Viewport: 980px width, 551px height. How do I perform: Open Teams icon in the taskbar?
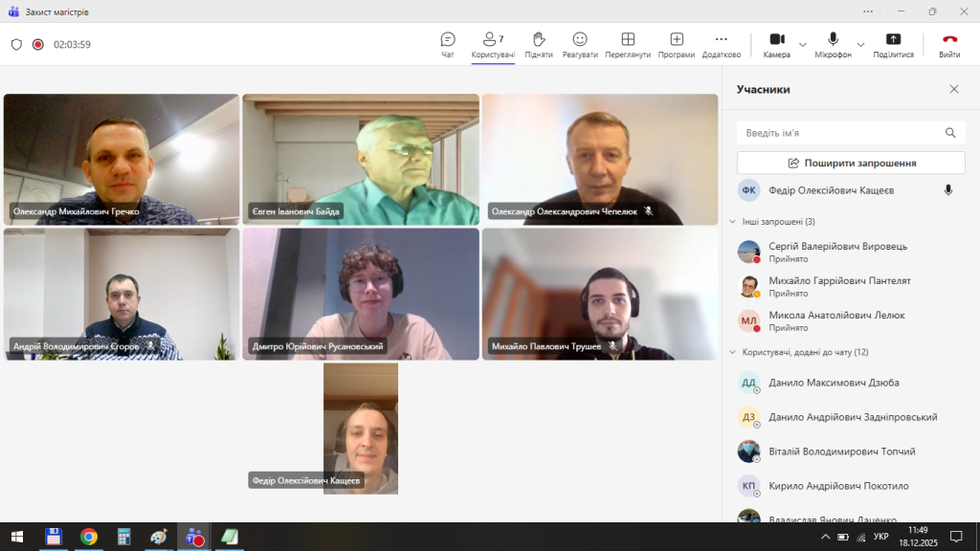193,537
